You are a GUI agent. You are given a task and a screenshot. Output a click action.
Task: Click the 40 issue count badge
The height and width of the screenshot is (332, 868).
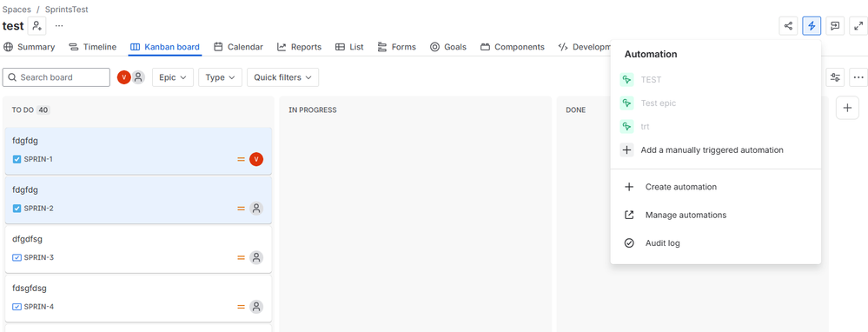pyautogui.click(x=43, y=110)
